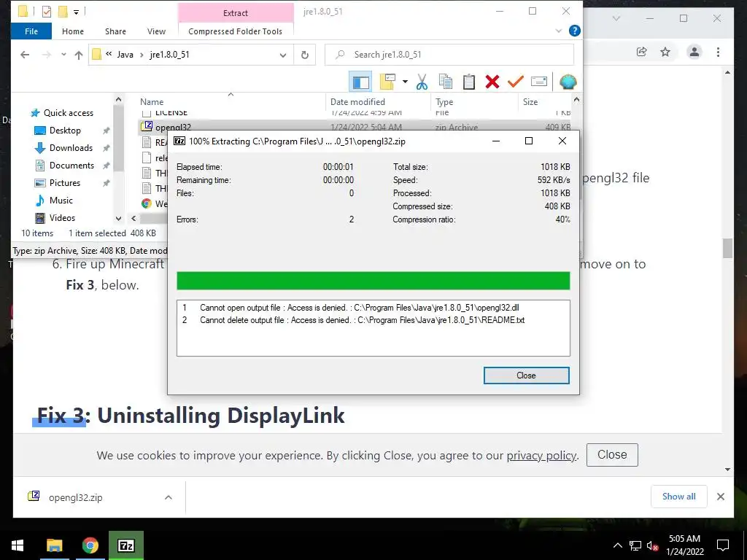Click Show all downloads in Chrome
The width and height of the screenshot is (747, 560).
[678, 497]
